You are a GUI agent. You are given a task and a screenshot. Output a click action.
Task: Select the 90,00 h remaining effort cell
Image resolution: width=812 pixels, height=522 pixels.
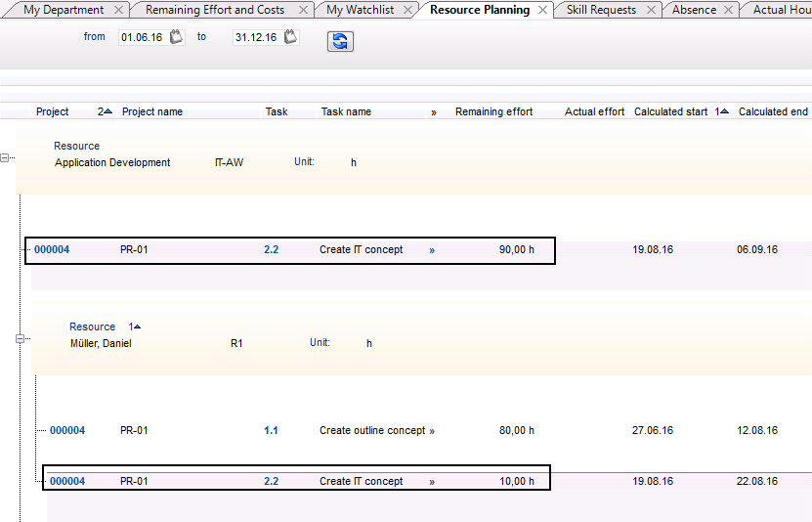[516, 249]
